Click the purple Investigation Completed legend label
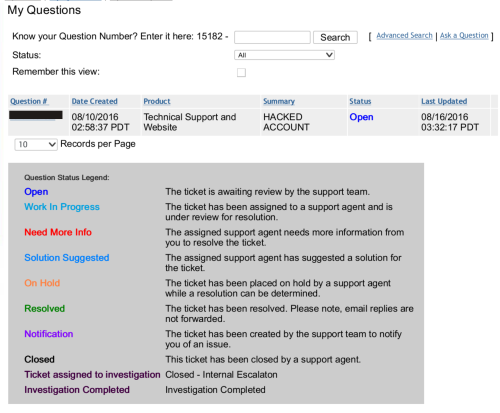 pos(77,390)
